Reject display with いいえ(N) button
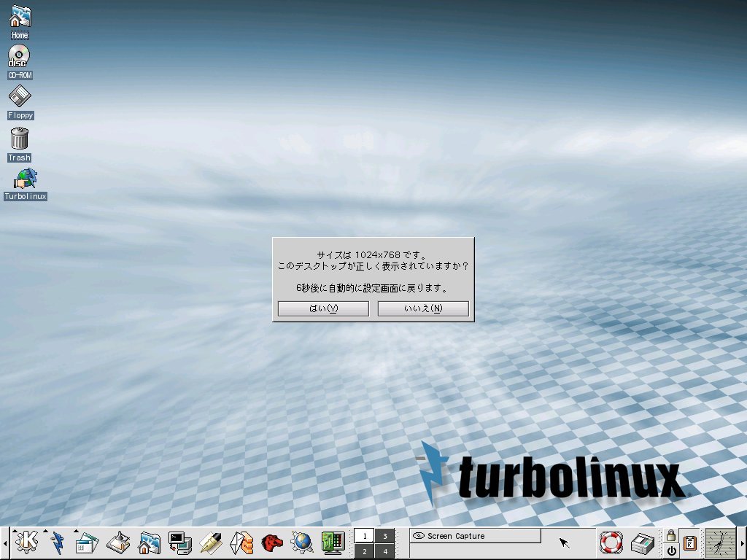 [423, 308]
